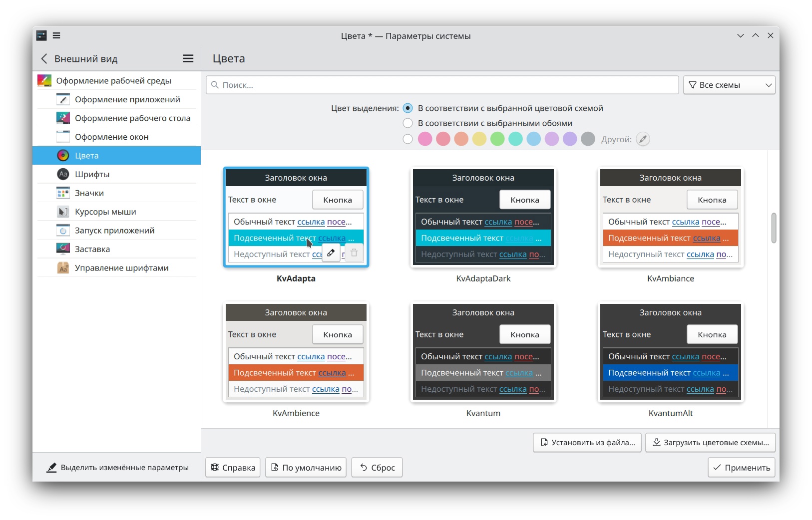The image size is (812, 520).
Task: Pick the light blue accent color swatch
Action: [x=534, y=139]
